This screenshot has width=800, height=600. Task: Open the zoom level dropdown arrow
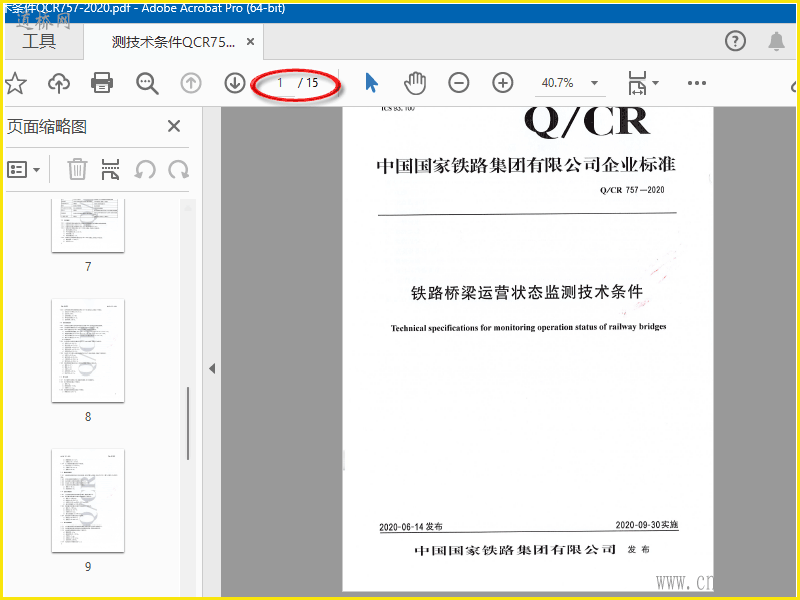[594, 83]
